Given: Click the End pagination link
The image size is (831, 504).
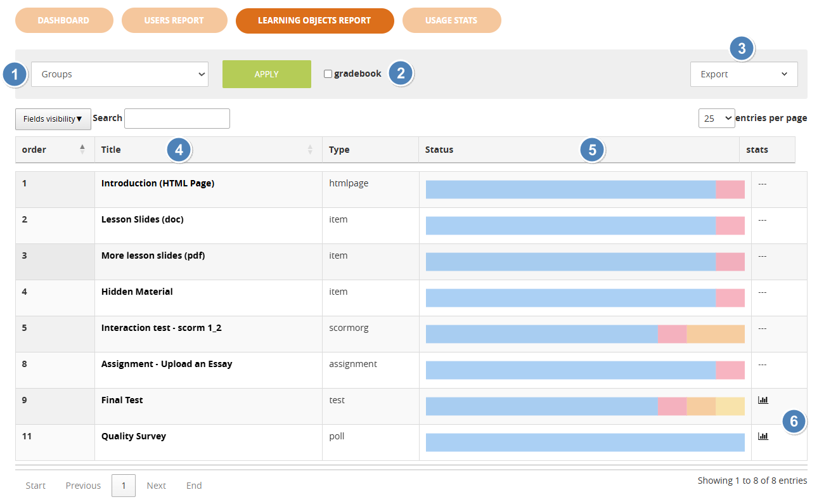Looking at the screenshot, I should [194, 486].
